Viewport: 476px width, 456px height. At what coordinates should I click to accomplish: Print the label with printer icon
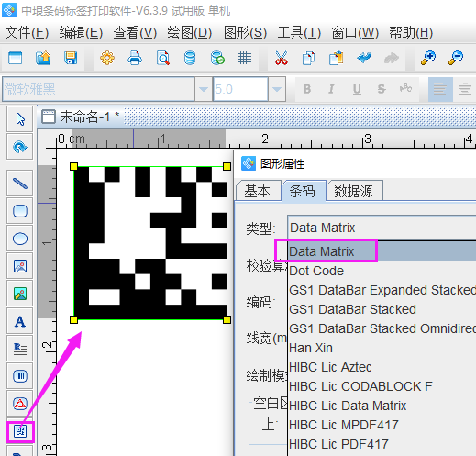click(135, 58)
